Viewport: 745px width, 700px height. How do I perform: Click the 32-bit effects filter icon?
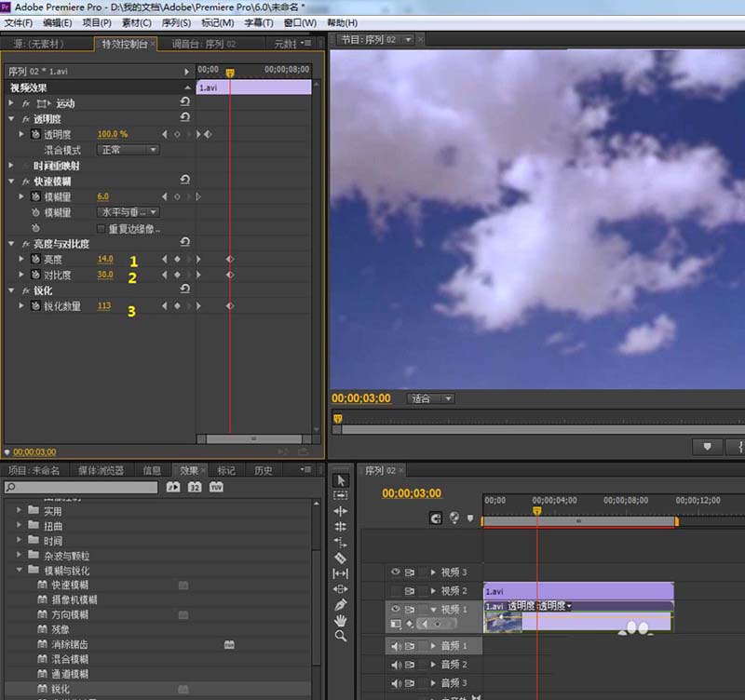(x=195, y=487)
